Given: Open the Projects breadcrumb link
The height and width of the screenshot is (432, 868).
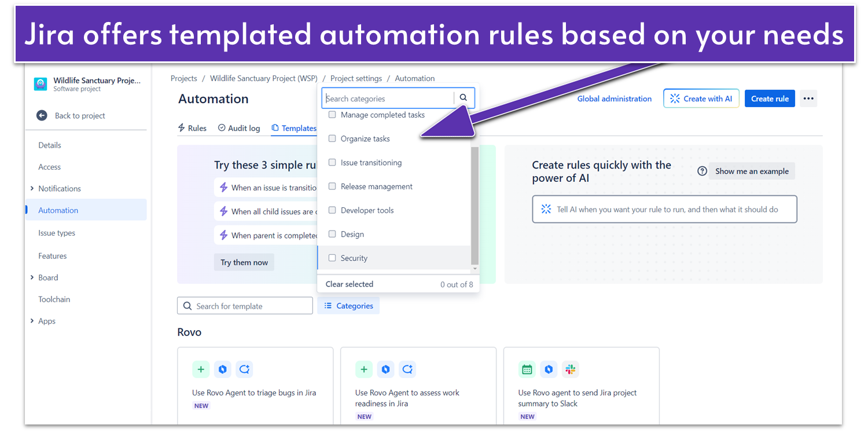Looking at the screenshot, I should [184, 78].
